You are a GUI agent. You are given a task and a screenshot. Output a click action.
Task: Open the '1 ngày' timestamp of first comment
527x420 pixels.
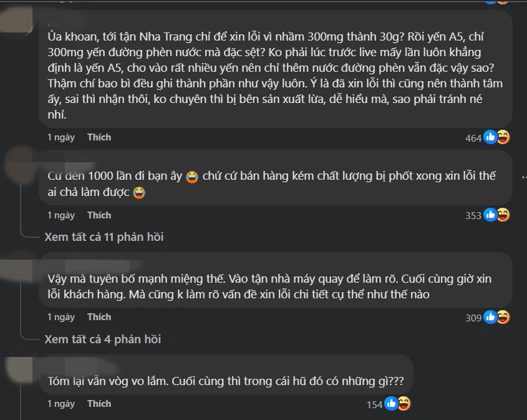coord(61,137)
